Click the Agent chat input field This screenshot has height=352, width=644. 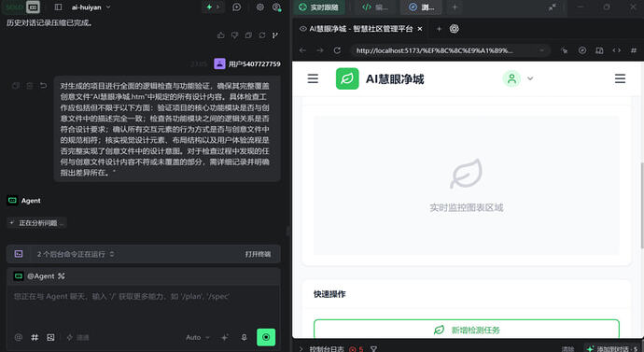click(x=144, y=304)
